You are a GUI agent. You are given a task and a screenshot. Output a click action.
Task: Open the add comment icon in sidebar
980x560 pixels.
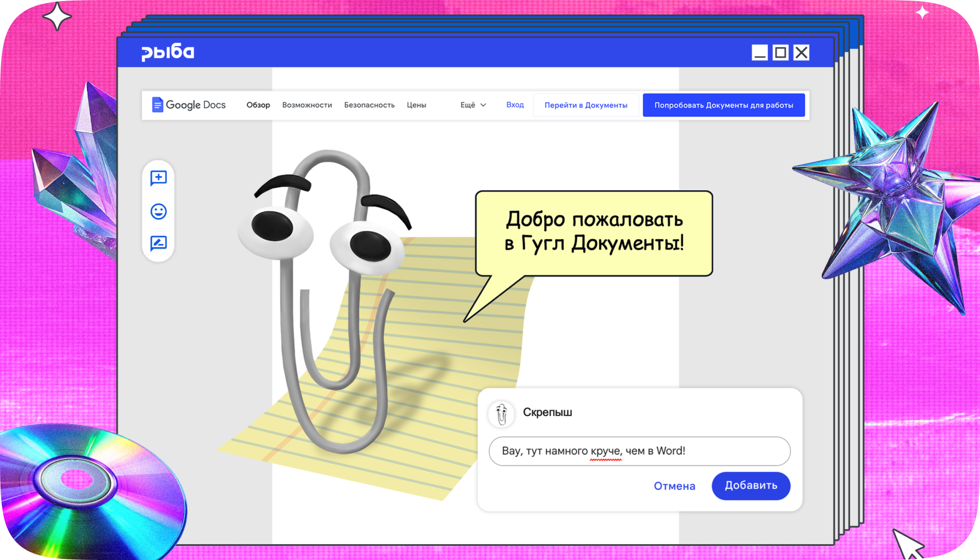pos(159,178)
